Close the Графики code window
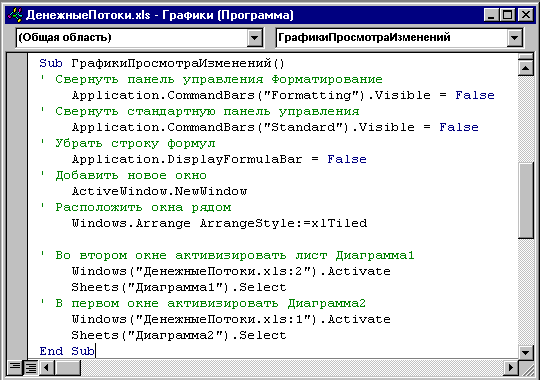541x384 pixels. (525, 15)
